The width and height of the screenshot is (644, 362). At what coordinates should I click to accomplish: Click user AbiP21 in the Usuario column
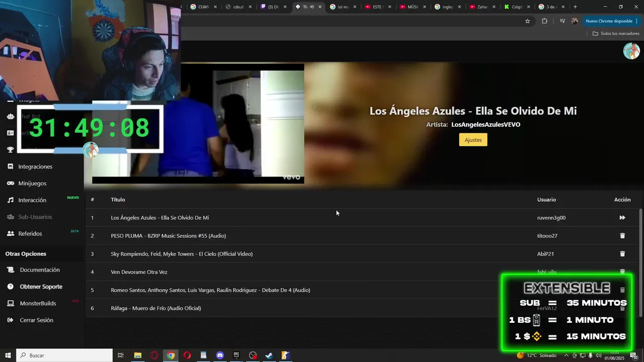click(545, 254)
